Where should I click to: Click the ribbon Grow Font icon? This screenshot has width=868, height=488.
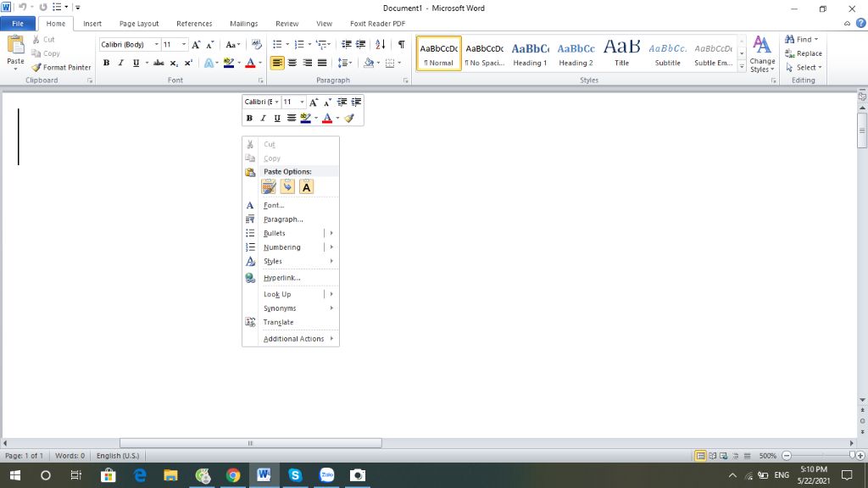196,44
